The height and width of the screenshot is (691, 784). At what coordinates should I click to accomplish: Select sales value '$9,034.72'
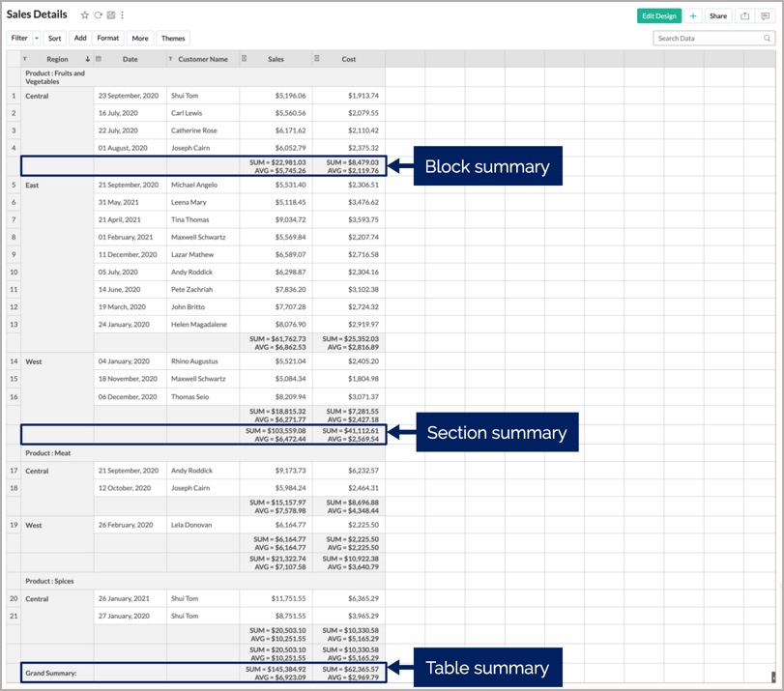(291, 220)
